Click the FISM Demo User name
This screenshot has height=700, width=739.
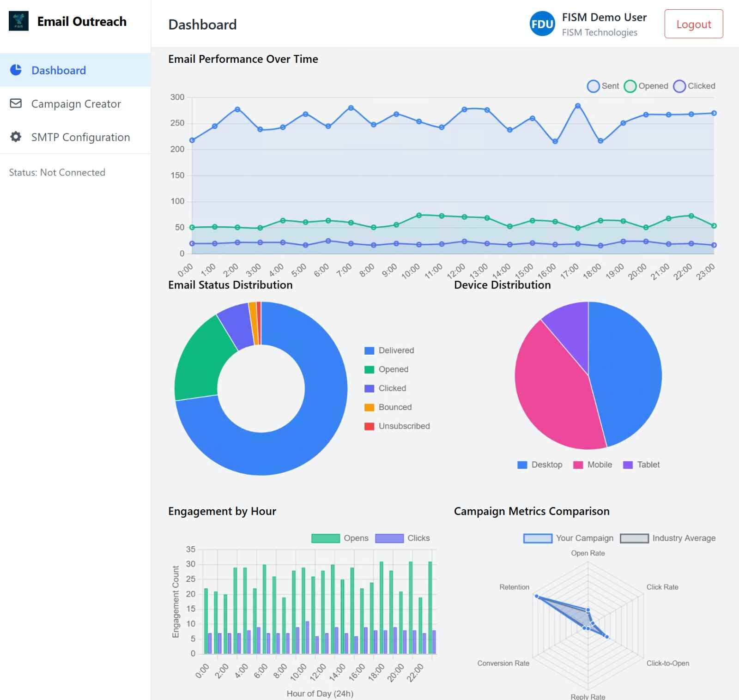pos(604,18)
